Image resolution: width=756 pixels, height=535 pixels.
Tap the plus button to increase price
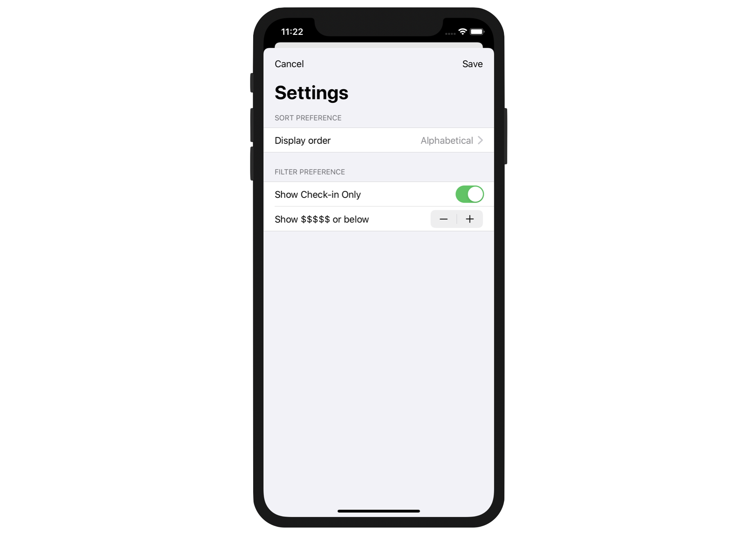pyautogui.click(x=470, y=218)
